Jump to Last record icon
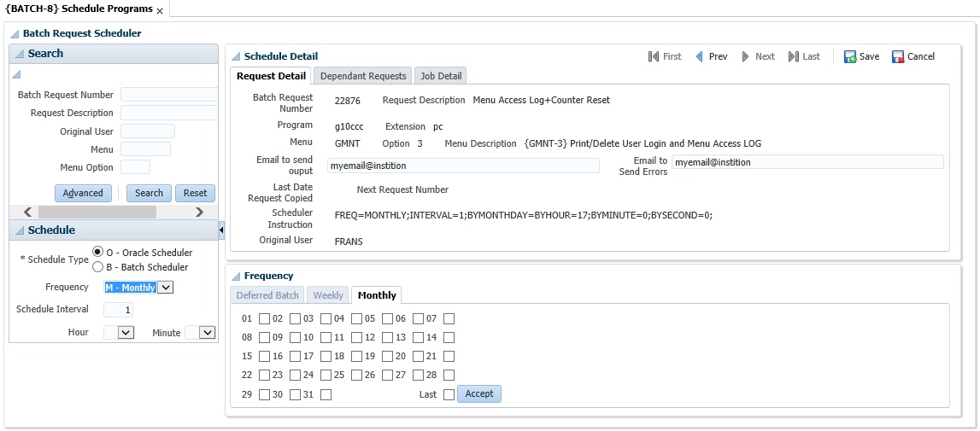The height and width of the screenshot is (431, 980). click(793, 57)
